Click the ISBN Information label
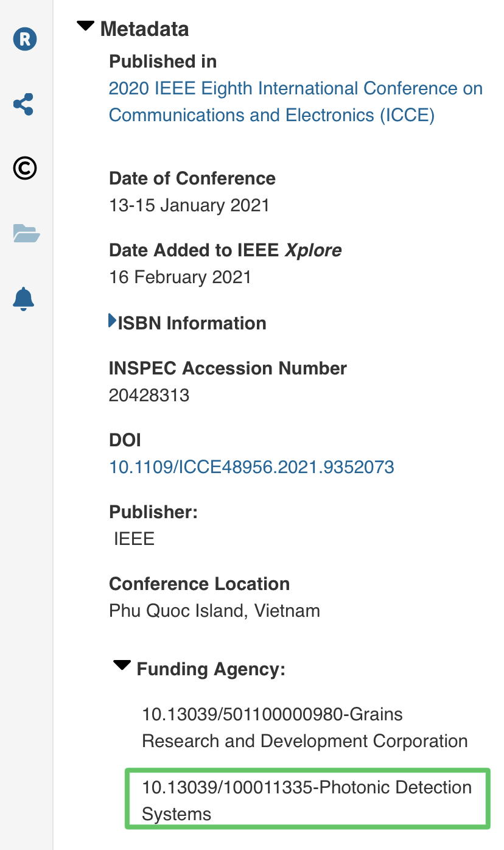The width and height of the screenshot is (504, 850). (192, 323)
